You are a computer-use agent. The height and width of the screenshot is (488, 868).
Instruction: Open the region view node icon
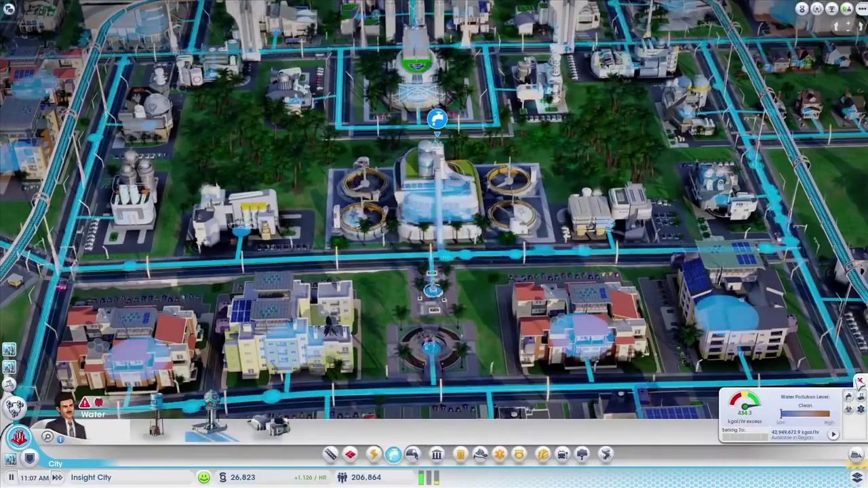tap(14, 407)
